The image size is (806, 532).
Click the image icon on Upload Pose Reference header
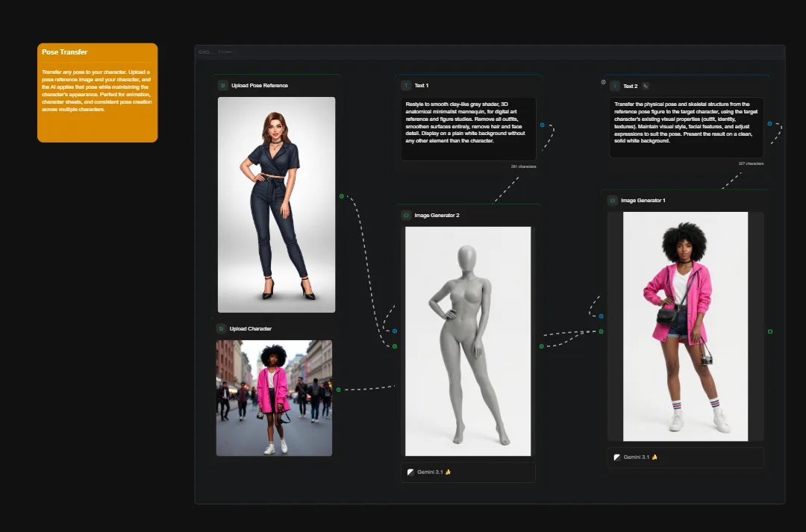tap(222, 85)
